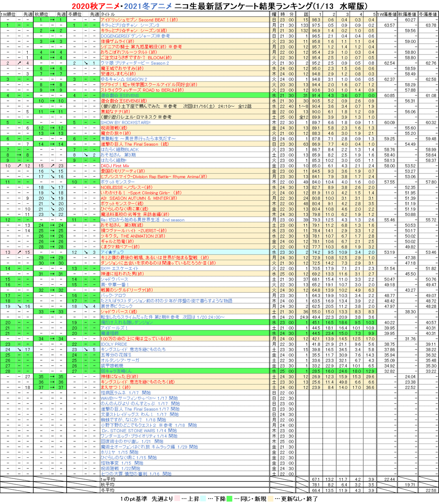Select ストライクウィッチーズ ROAD to BERLIN title
The width and height of the screenshot is (439, 504).
click(142, 90)
